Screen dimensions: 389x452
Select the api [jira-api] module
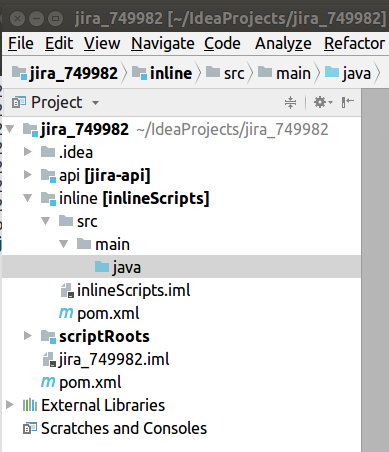(181, 175)
